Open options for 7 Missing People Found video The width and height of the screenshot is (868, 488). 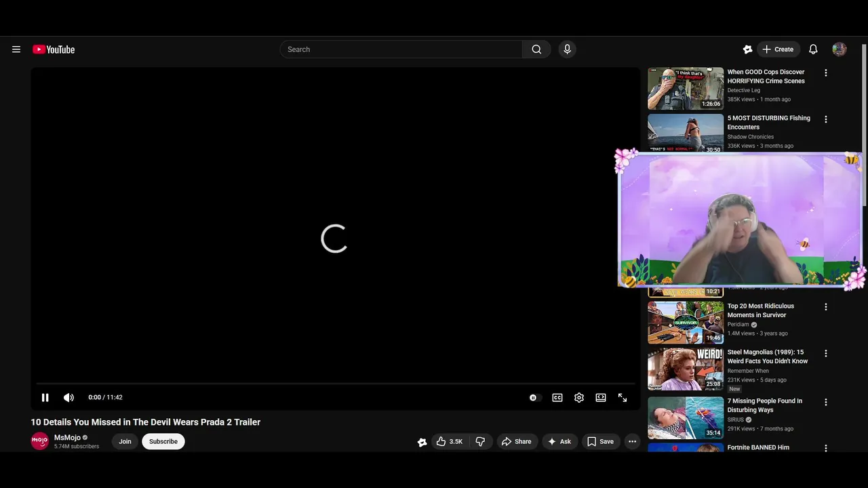[x=826, y=402]
